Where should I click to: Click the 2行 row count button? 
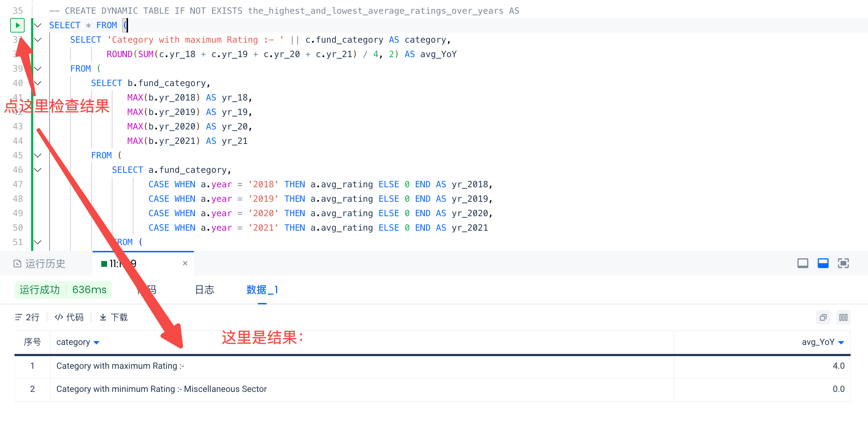[27, 317]
